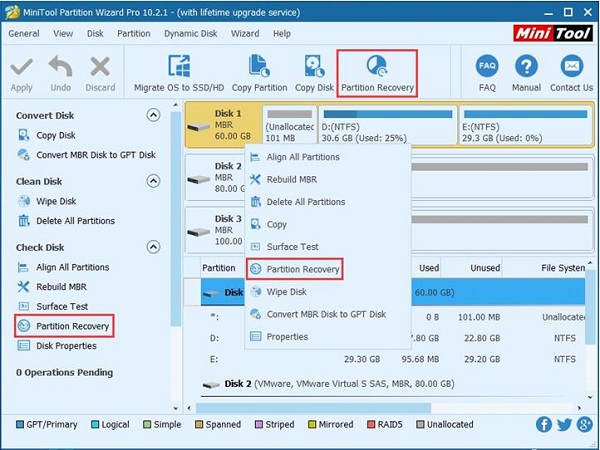Select Partition Recovery in the left sidebar

point(64,326)
